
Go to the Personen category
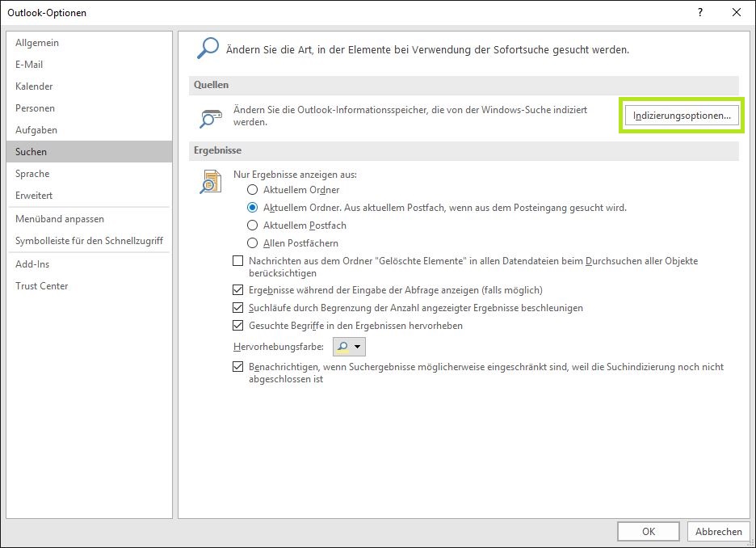(89, 108)
